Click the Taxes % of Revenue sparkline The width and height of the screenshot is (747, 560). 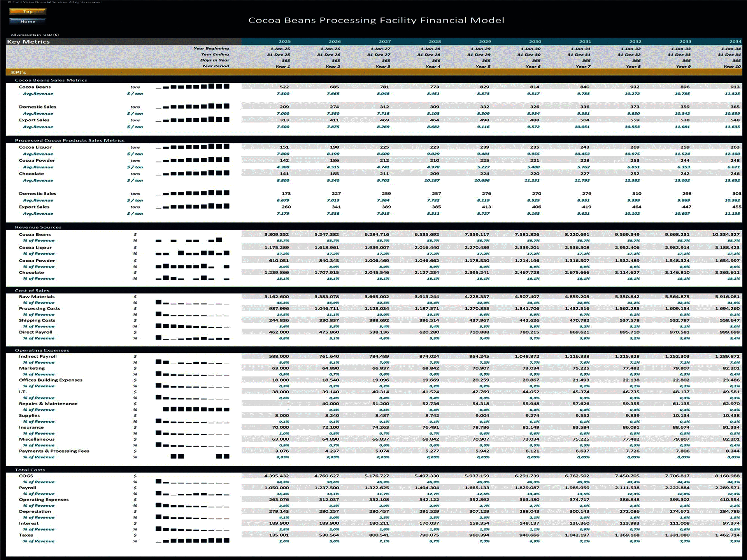click(193, 541)
